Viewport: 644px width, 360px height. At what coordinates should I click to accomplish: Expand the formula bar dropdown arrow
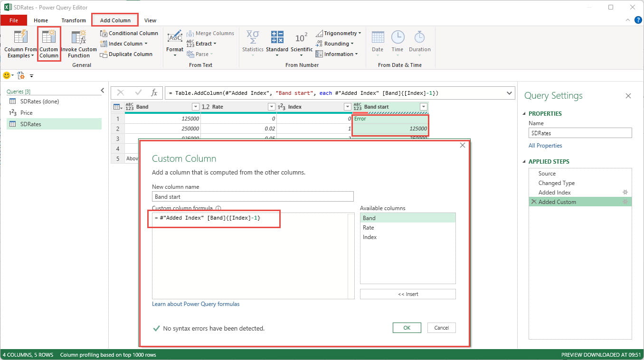point(510,93)
